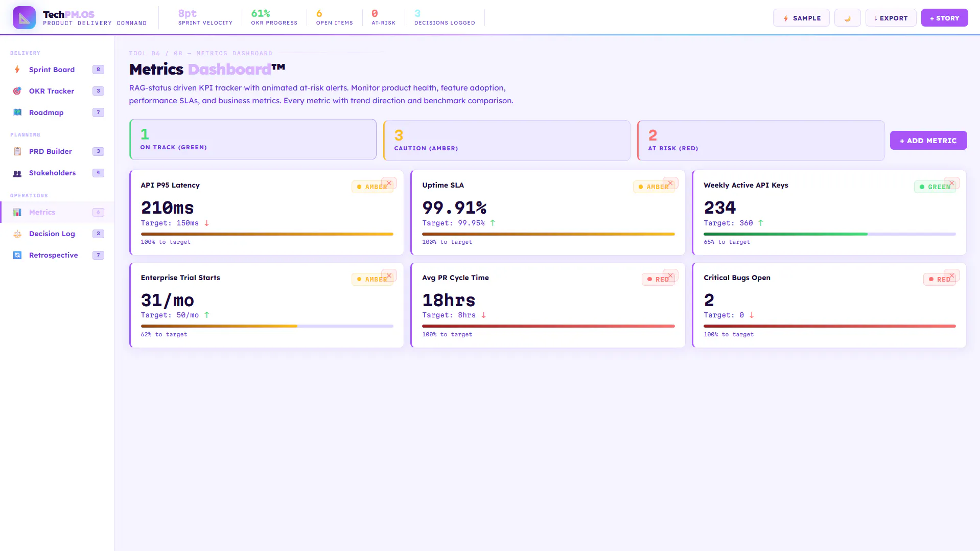Click the Critical Bugs Open title
Screen dimensions: 980x551
point(737,278)
